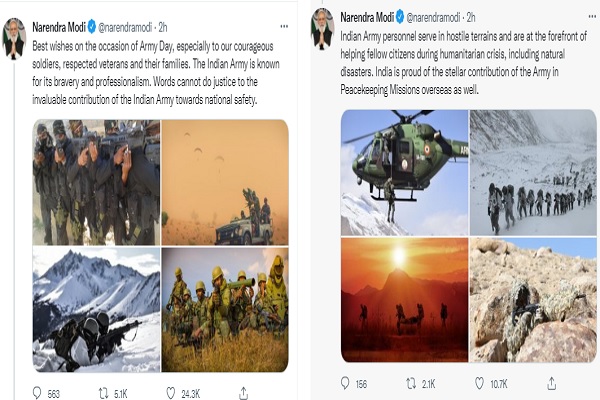This screenshot has height=400, width=600.
Task: Retweet the tweet with 2.1K retweets
Action: [x=412, y=382]
